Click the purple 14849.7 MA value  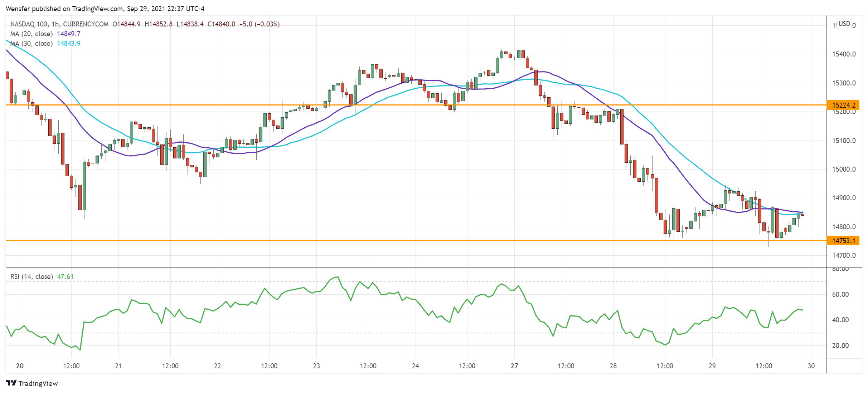[69, 34]
